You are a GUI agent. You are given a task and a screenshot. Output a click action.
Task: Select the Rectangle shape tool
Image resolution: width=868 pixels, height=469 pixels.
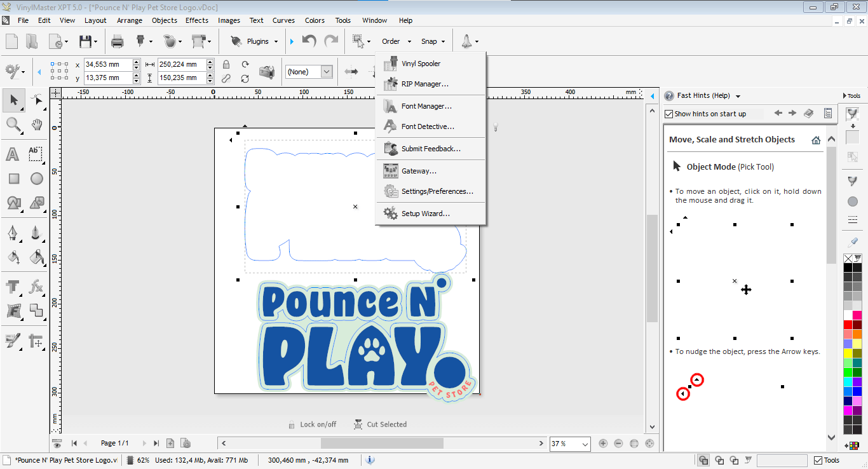pos(13,179)
